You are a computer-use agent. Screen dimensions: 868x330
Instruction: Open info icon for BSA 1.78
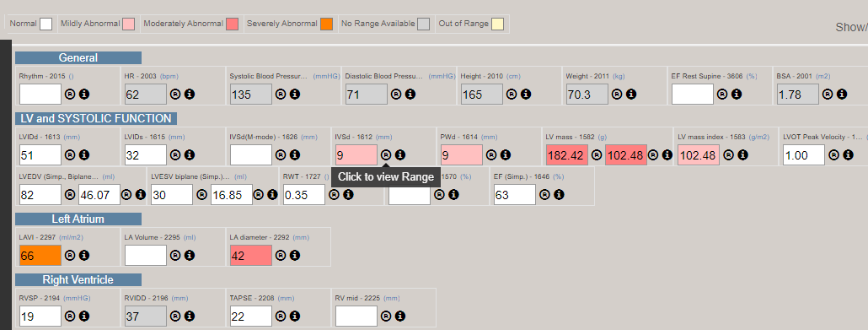(841, 95)
